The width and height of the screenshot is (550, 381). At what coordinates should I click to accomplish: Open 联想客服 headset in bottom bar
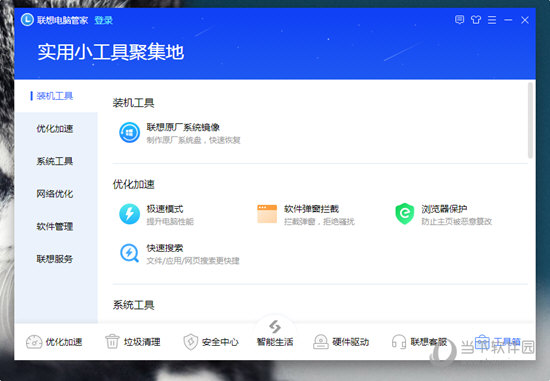click(399, 342)
